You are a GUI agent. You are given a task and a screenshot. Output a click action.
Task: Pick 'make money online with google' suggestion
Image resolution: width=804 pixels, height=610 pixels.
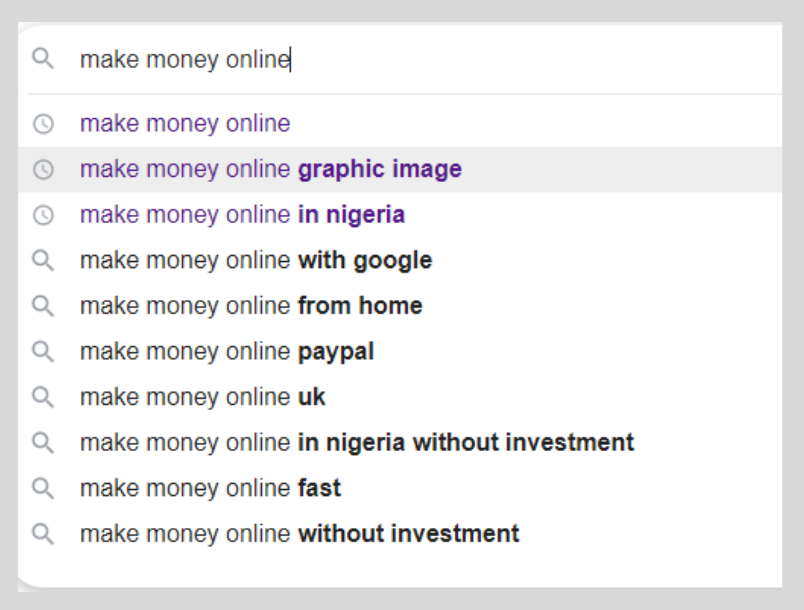(400, 260)
